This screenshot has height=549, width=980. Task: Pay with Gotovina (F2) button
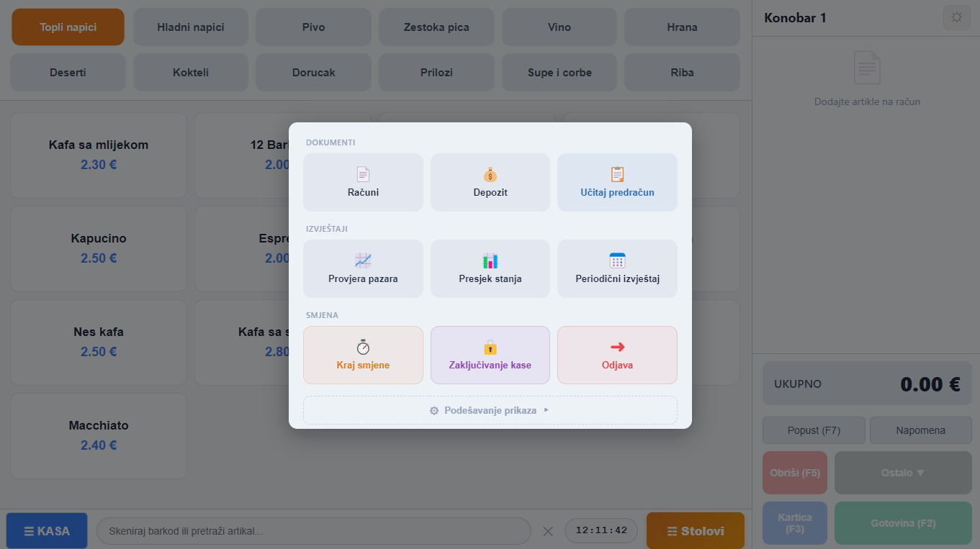[x=903, y=523]
